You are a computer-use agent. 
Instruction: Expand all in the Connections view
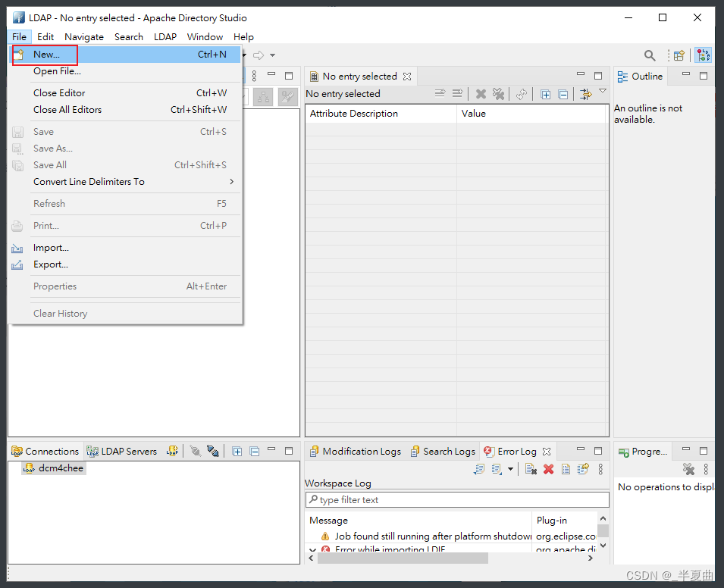click(x=237, y=452)
